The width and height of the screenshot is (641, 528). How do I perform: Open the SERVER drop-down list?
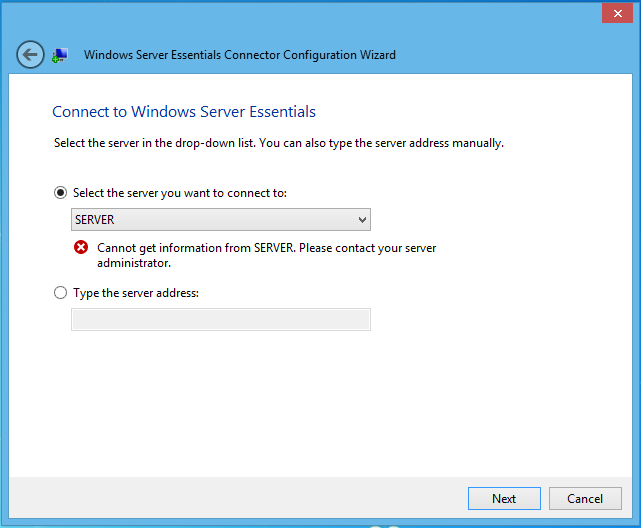coord(221,219)
